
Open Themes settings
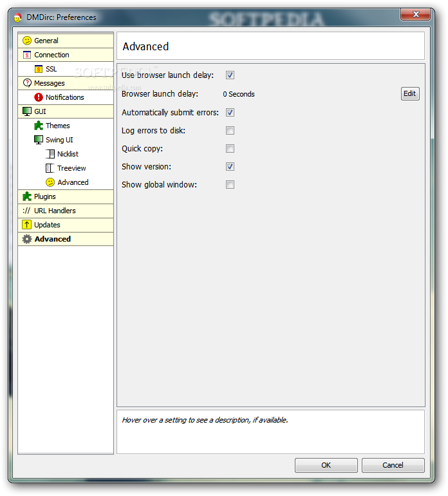pyautogui.click(x=66, y=126)
